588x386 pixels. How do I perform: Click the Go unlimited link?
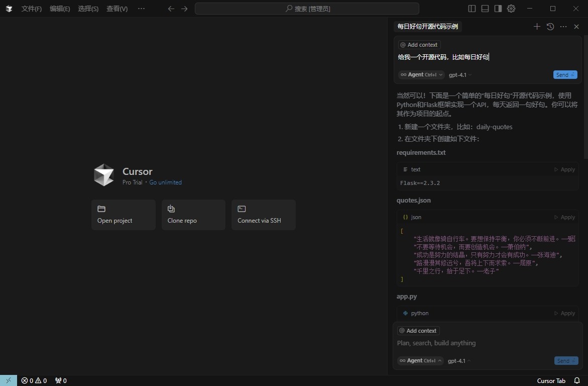point(165,182)
